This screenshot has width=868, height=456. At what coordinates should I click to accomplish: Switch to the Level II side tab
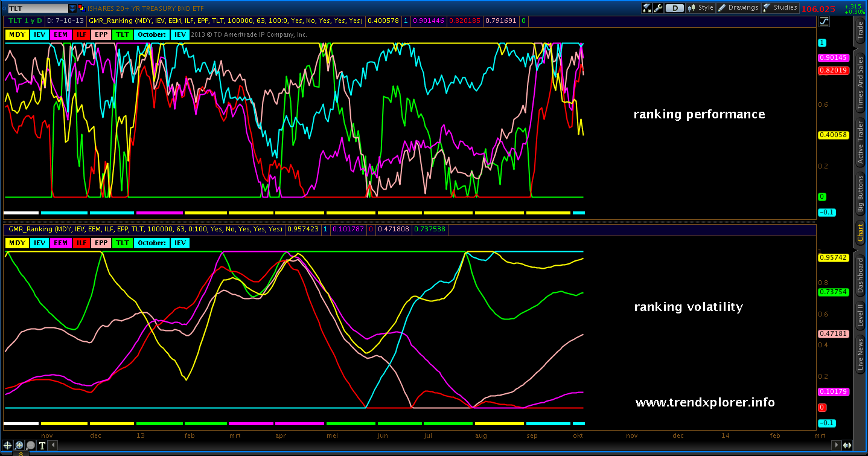click(x=860, y=315)
